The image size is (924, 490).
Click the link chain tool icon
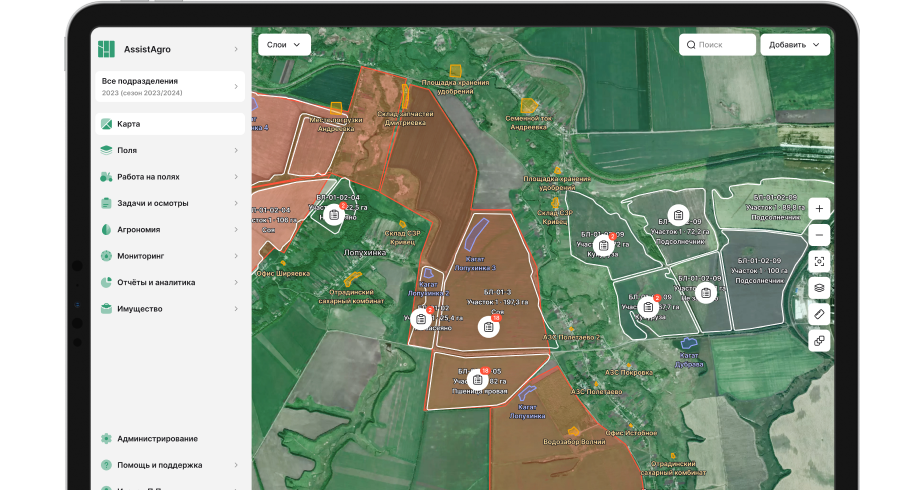819,341
